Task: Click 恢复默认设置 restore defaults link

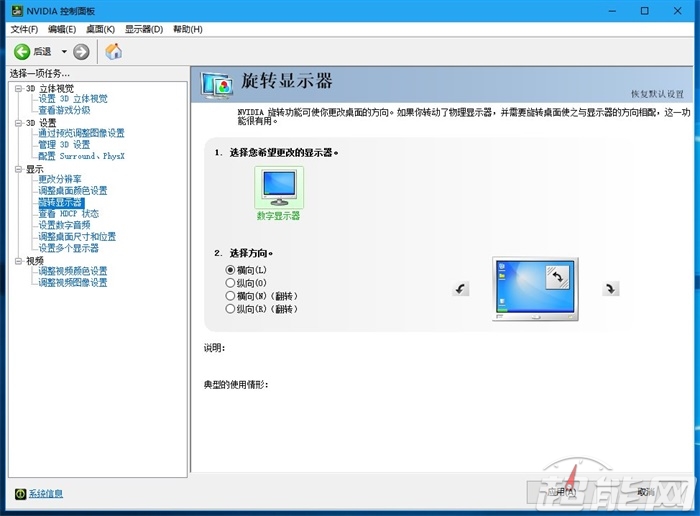Action: pyautogui.click(x=657, y=94)
